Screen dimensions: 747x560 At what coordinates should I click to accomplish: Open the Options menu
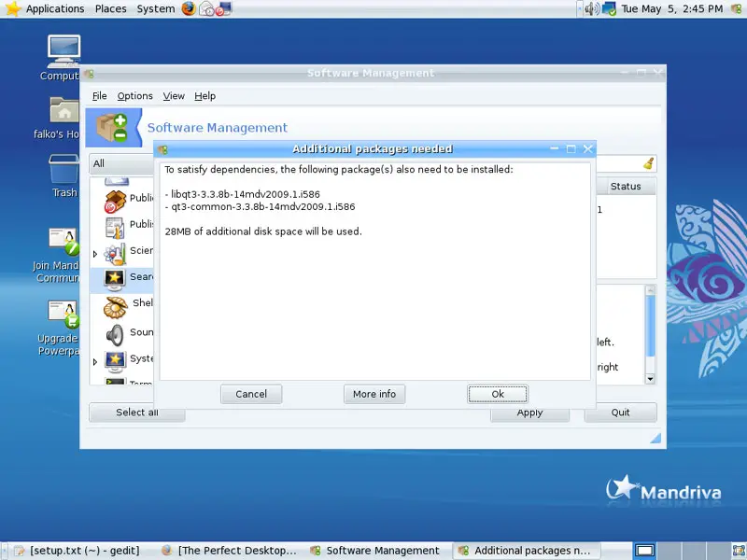pos(134,96)
